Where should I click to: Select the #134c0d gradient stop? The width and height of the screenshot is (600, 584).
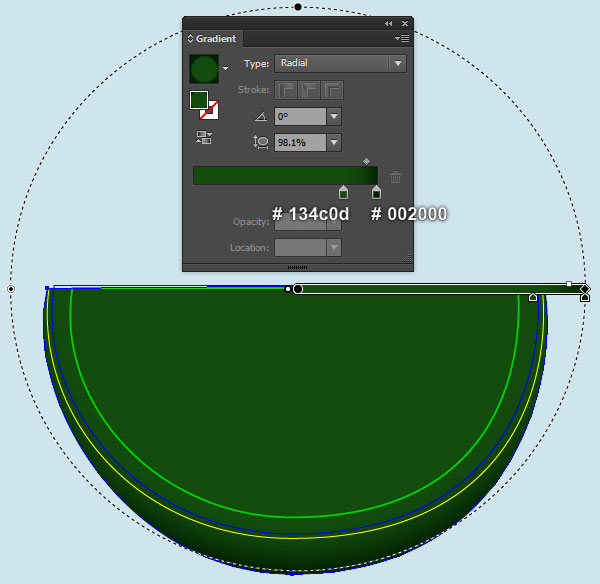(x=343, y=192)
